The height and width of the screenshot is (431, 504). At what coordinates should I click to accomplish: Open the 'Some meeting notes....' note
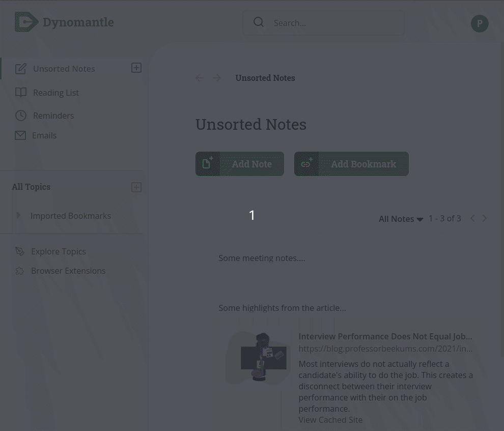tap(262, 258)
